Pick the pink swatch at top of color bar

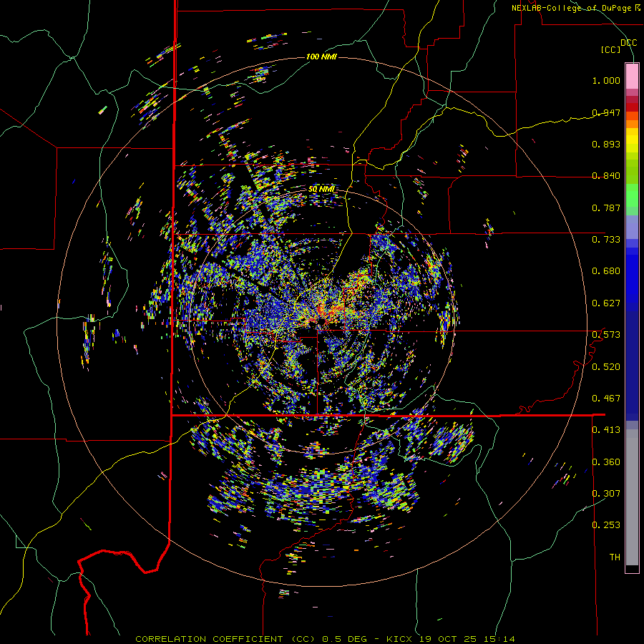tap(632, 77)
